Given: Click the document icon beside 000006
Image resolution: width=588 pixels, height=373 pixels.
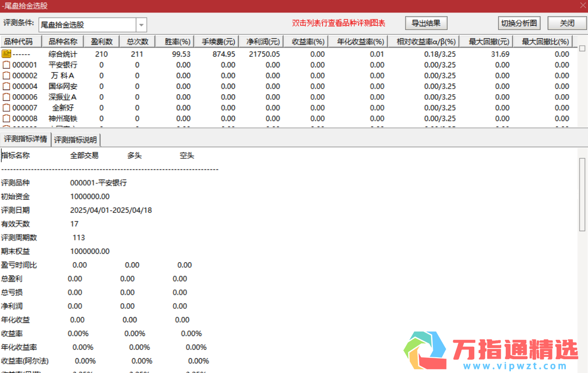Looking at the screenshot, I should [6, 97].
